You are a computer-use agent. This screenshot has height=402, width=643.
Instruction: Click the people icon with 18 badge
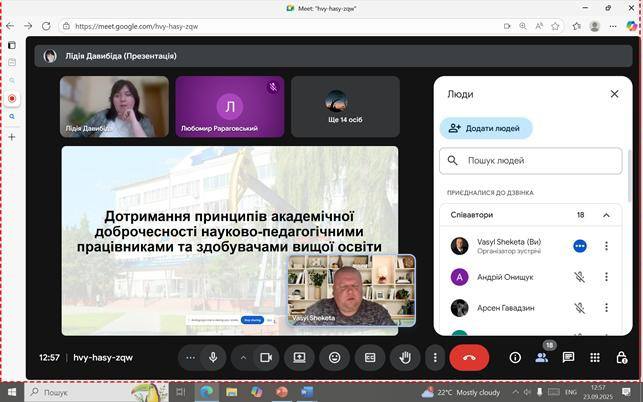click(x=542, y=357)
